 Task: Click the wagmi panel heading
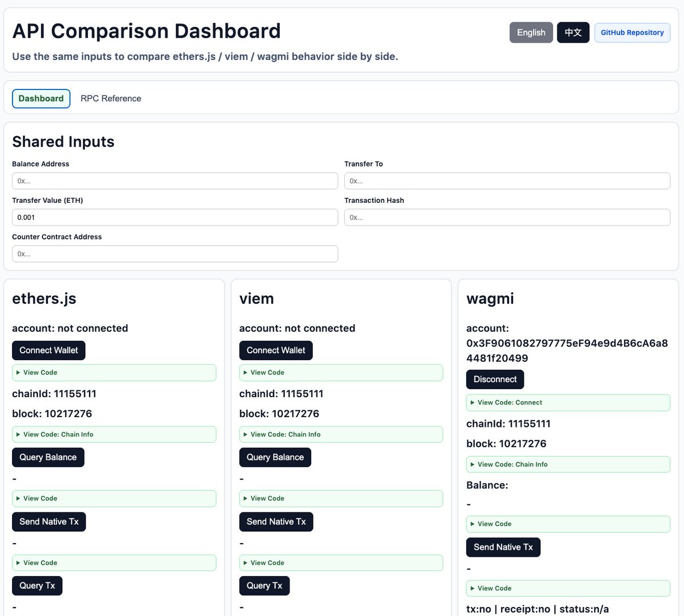(490, 299)
